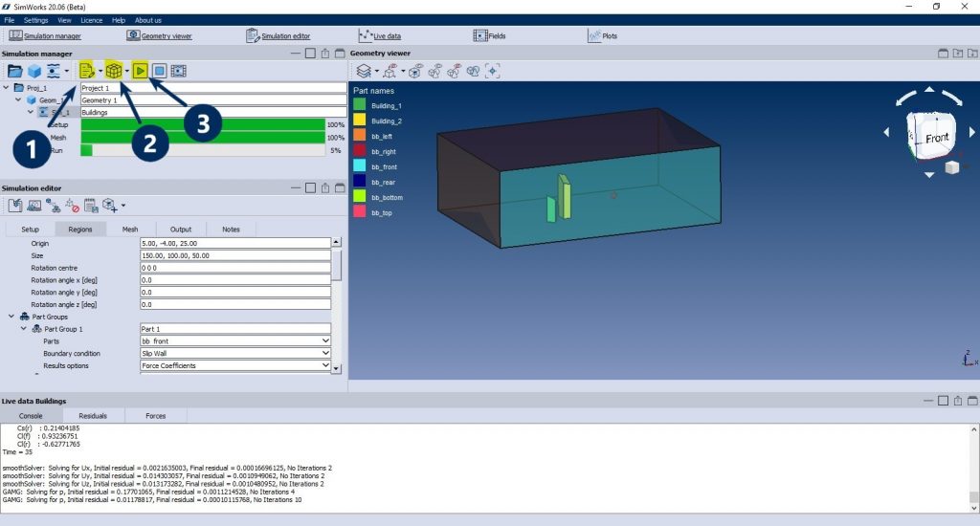Click the yellow mesh cube icon
Image resolution: width=980 pixels, height=526 pixels.
point(114,71)
